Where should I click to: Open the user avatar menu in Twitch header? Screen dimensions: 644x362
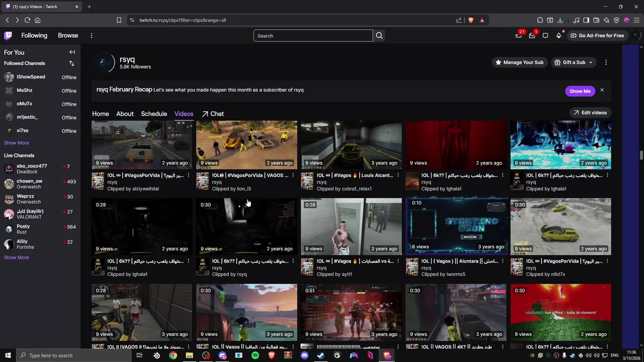pos(636,36)
